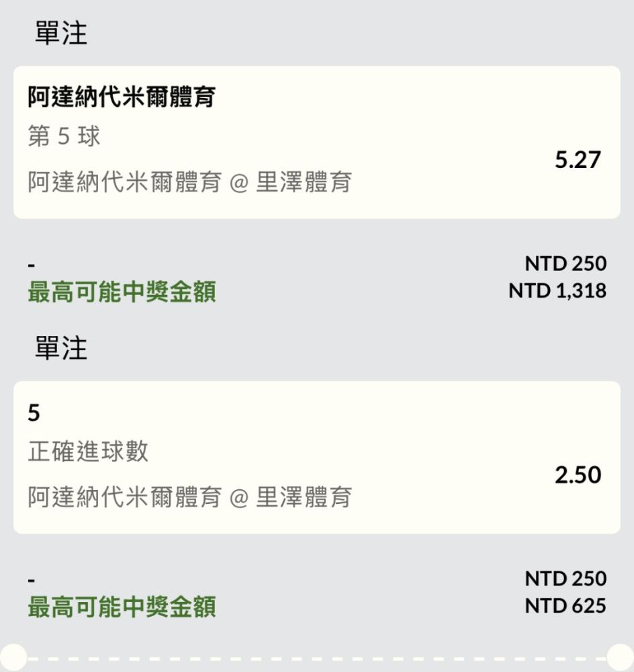Click the NTD 625 payout amount

coord(565,606)
